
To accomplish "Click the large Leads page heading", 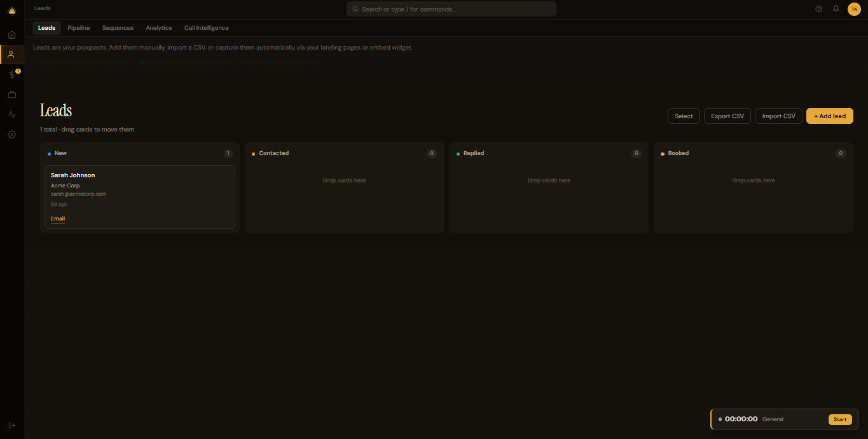I will point(56,111).
